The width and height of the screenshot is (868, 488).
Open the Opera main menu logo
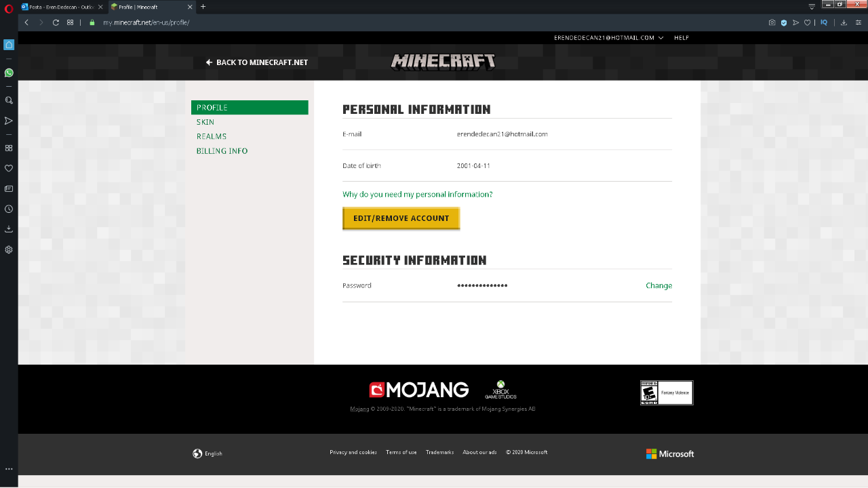9,9
